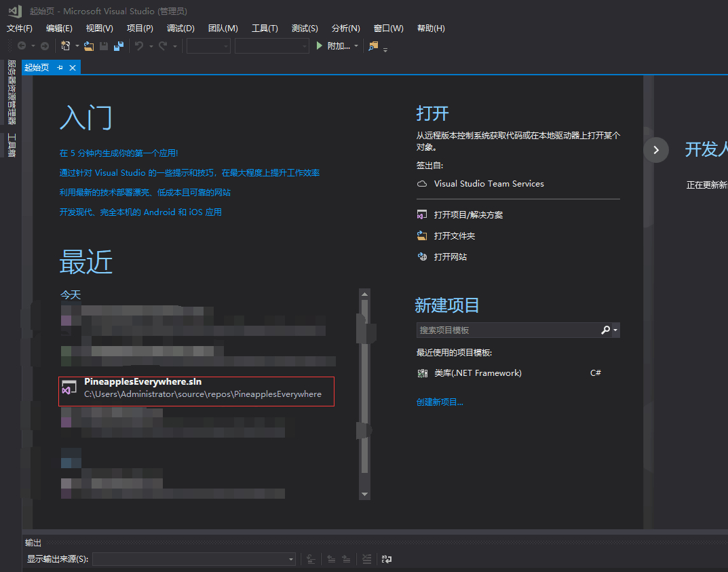Click in the 搜索项目模板 search field
This screenshot has width=728, height=572.
[x=508, y=330]
